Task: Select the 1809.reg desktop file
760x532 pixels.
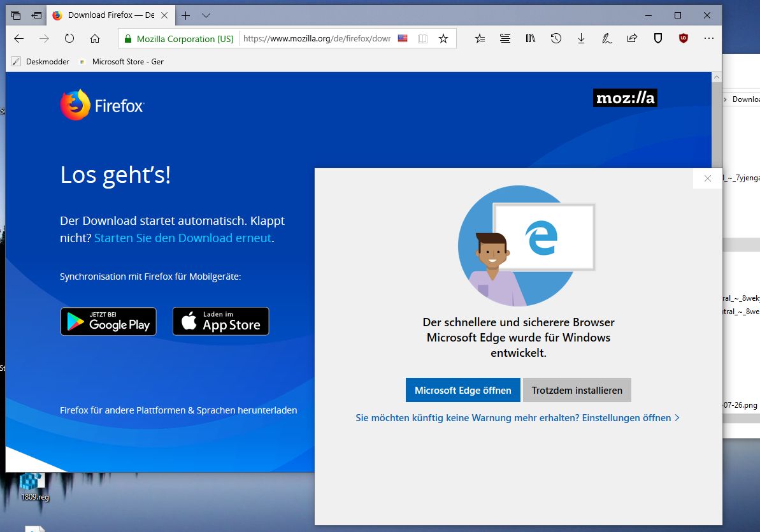Action: [34, 487]
